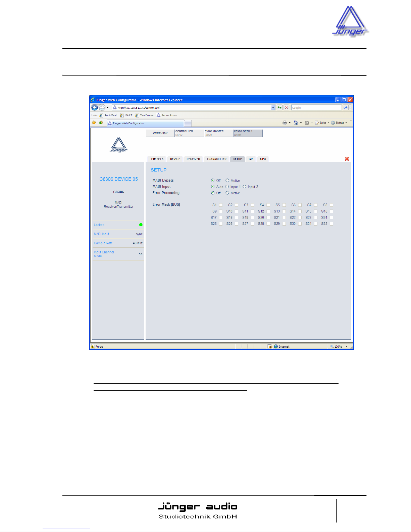Click the green Locked status indicator
Viewport: 411px width, 532px height.
click(x=141, y=225)
